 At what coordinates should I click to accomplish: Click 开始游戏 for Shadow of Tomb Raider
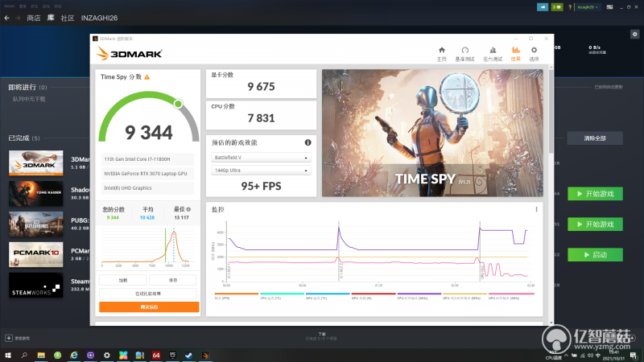click(595, 194)
